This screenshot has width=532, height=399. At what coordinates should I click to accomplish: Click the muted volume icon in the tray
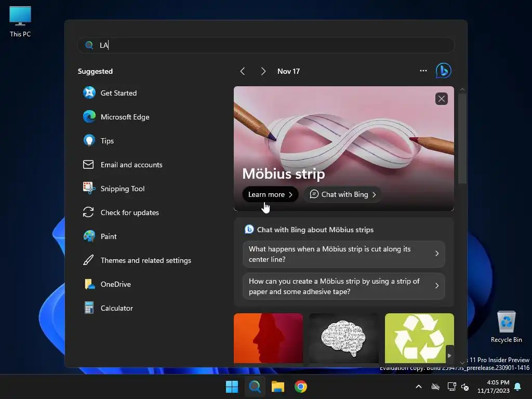click(465, 387)
